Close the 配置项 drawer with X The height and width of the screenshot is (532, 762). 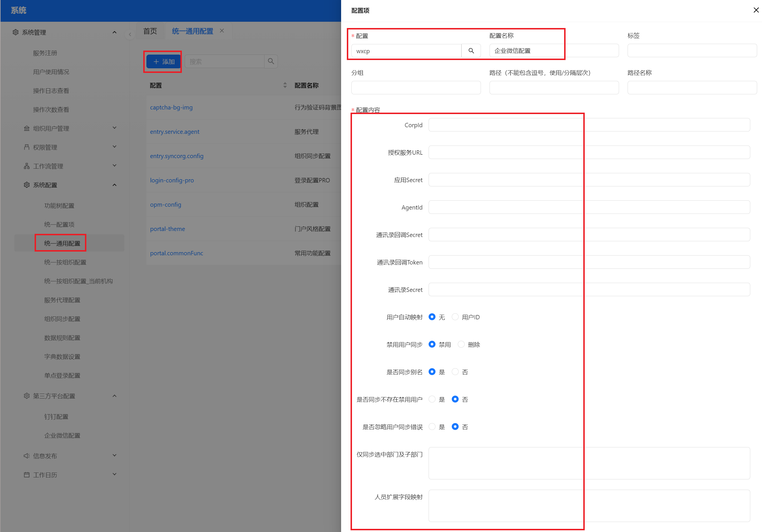click(x=756, y=10)
